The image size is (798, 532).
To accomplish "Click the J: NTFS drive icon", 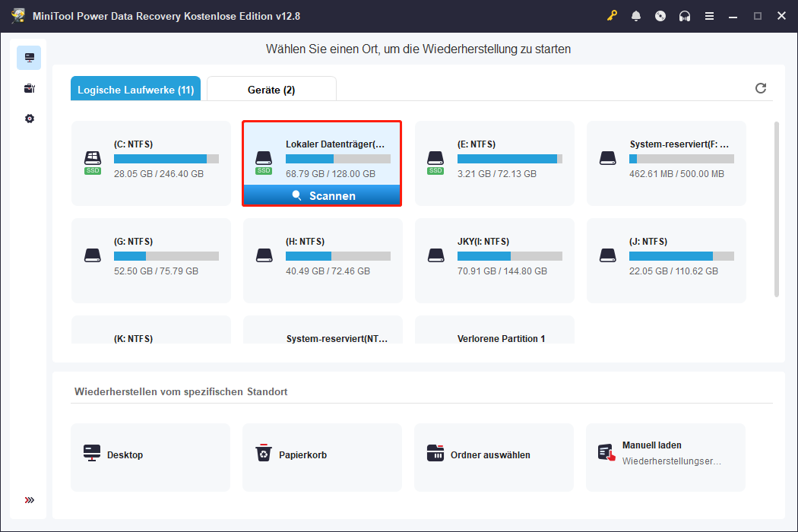I will [x=608, y=255].
